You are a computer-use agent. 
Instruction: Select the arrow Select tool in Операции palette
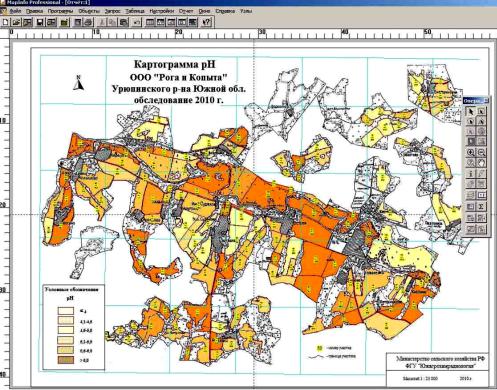[470, 111]
